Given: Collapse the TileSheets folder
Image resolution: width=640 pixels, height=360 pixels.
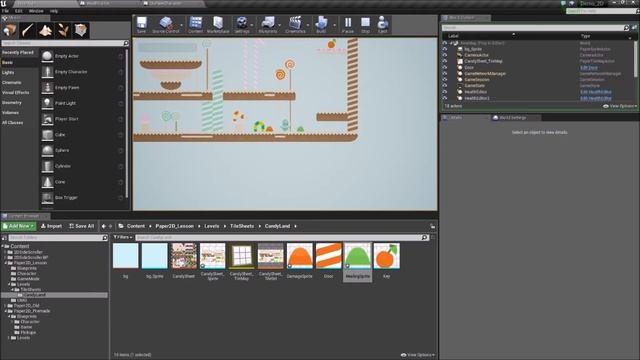Looking at the screenshot, I should coord(12,289).
